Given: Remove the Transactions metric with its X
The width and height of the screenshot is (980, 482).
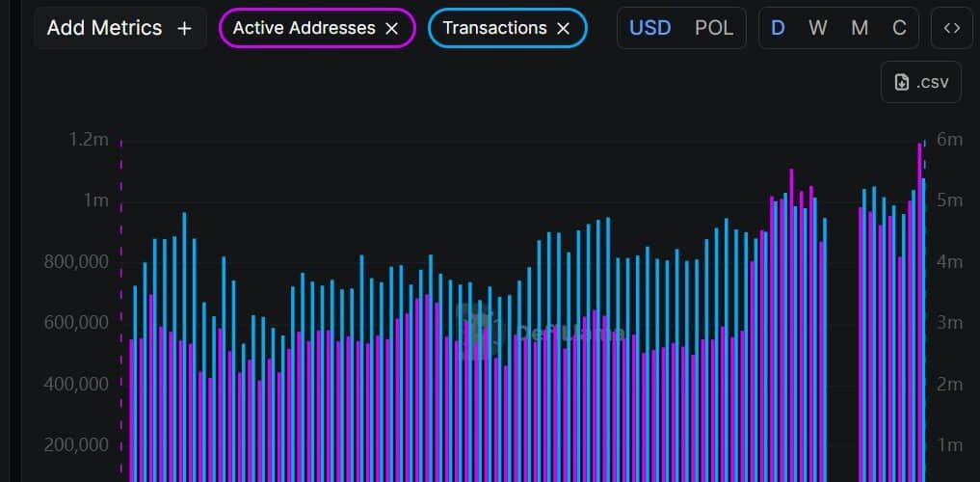Looking at the screenshot, I should (x=564, y=29).
